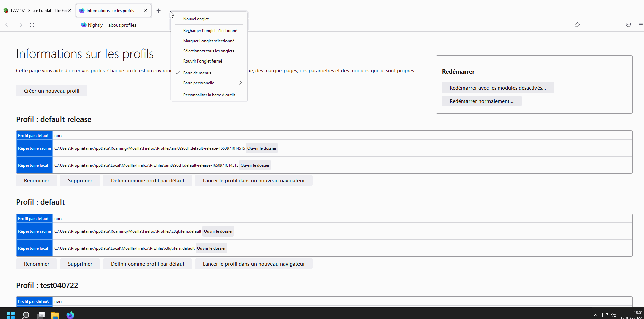
Task: Open the Windows Start menu
Action: click(x=10, y=315)
